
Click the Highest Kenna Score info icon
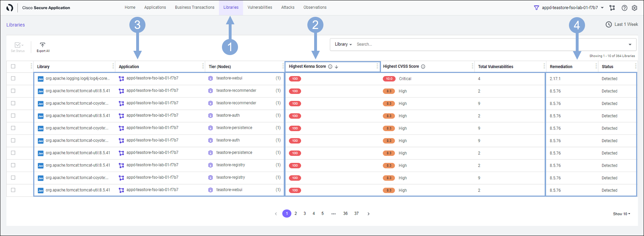pos(330,67)
